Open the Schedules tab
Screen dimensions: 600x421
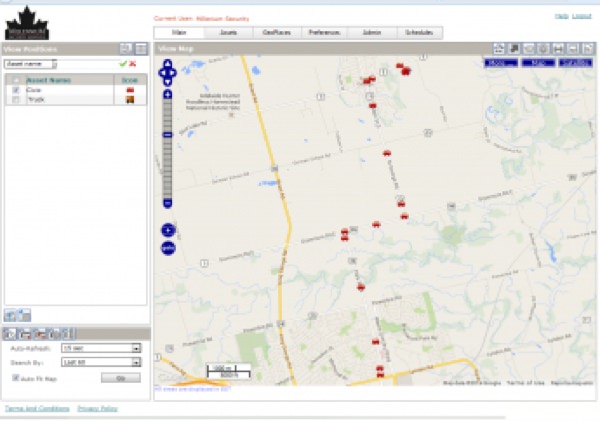(419, 33)
